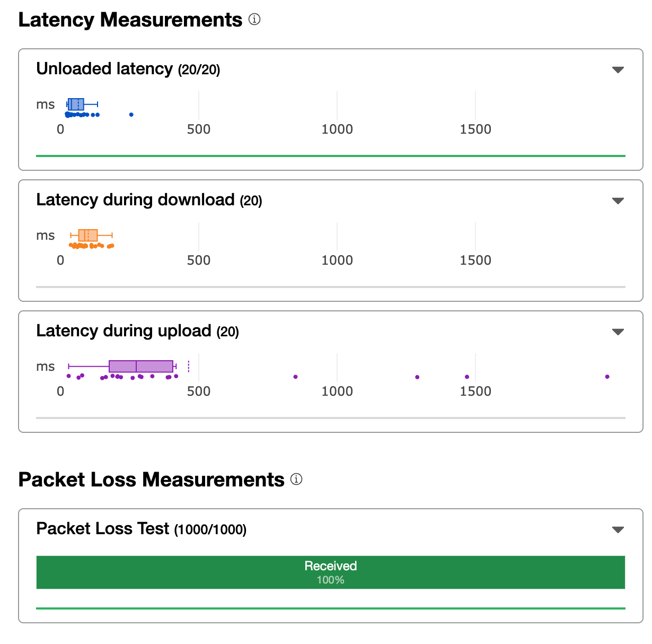The width and height of the screenshot is (652, 644).
Task: Click the 1000 axis label in download chart
Action: pyautogui.click(x=337, y=260)
